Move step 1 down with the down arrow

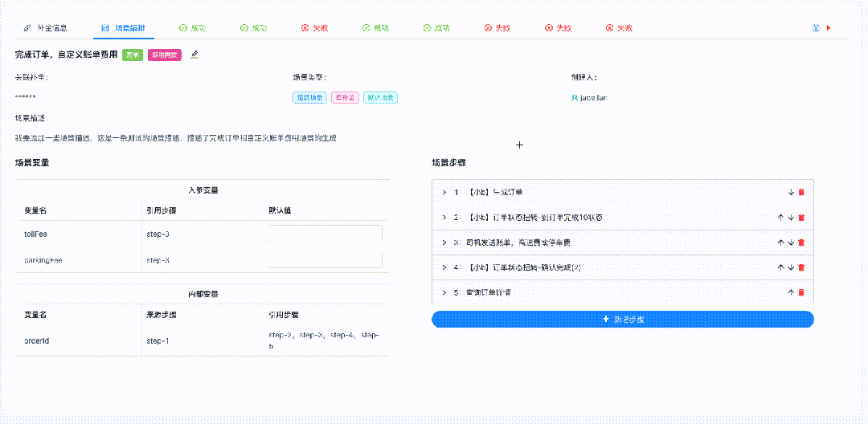(x=791, y=193)
